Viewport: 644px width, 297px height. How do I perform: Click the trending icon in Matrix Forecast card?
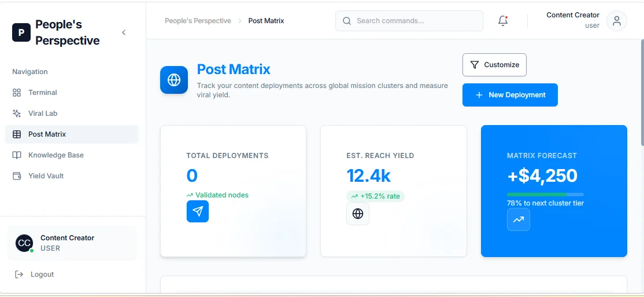pos(519,219)
